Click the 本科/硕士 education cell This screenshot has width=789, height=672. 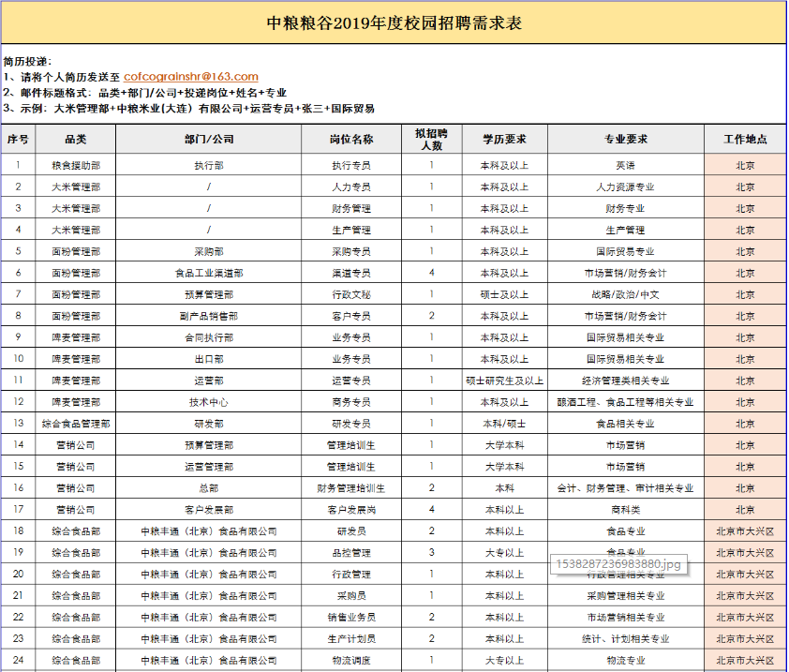505,424
